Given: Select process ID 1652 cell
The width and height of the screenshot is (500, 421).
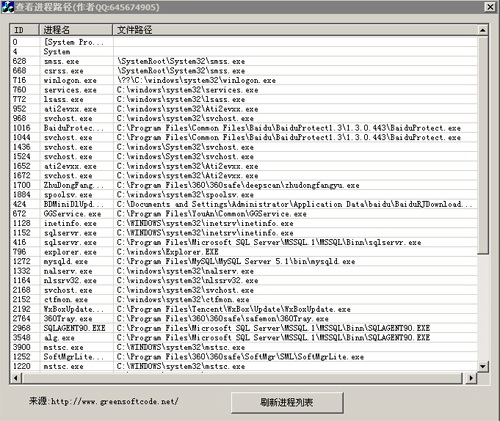Looking at the screenshot, I should point(22,166).
